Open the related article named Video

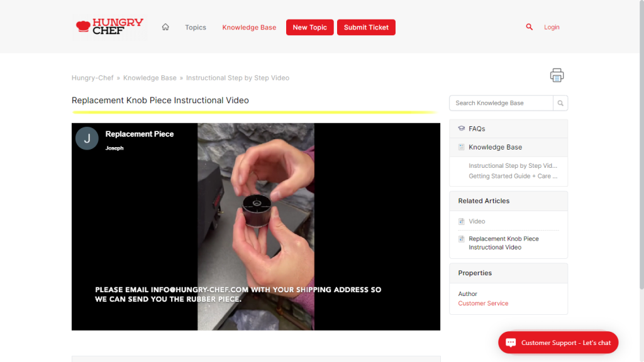point(477,221)
